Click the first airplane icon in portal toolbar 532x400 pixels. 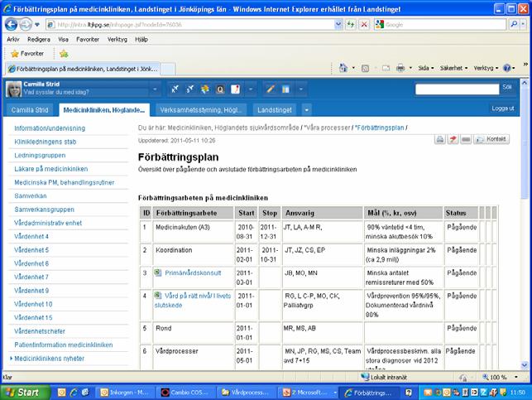tap(175, 89)
